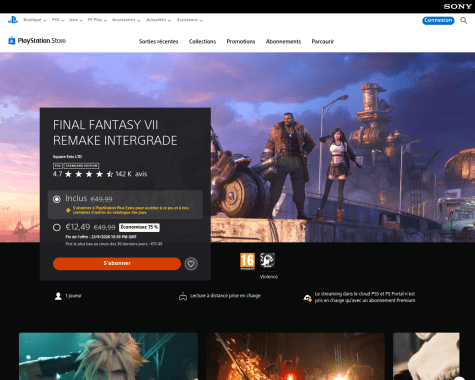Open the search magnifier icon

[463, 21]
